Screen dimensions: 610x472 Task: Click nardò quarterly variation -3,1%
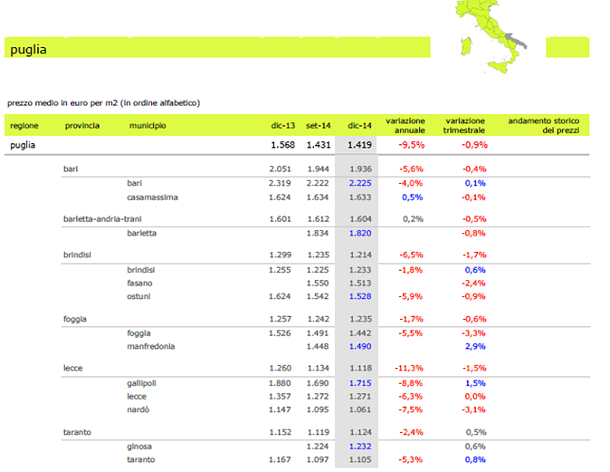(x=474, y=410)
